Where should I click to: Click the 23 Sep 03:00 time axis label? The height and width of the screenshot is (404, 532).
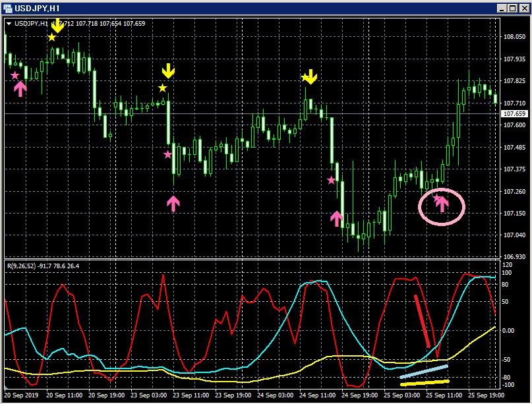pos(148,395)
